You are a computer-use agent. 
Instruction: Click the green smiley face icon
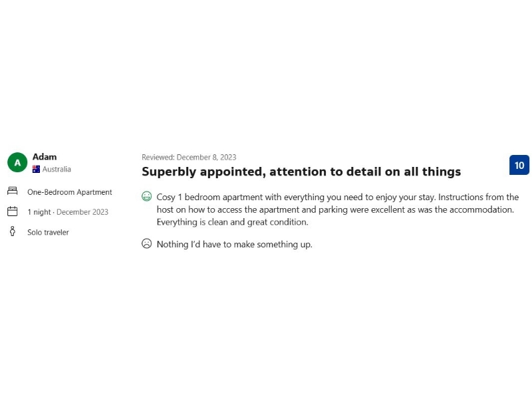tap(147, 197)
